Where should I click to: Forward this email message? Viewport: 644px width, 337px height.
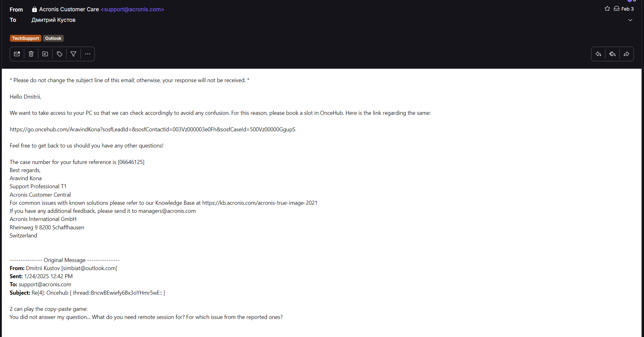(627, 54)
